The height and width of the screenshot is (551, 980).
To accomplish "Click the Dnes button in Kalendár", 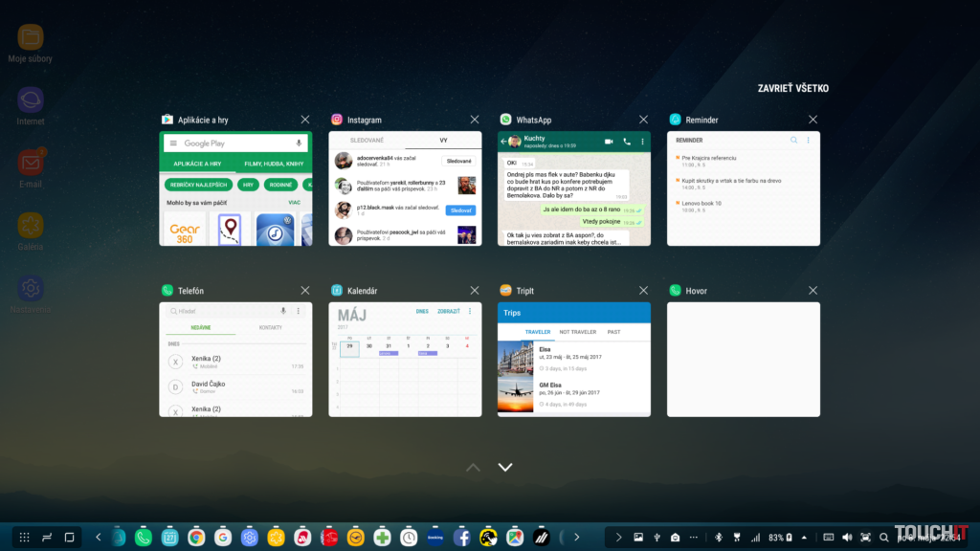I will (421, 312).
